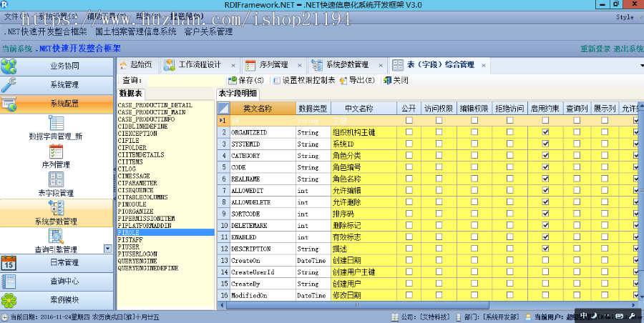644x323 pixels.
Task: Click the 英文名称 column header
Action: 263,109
